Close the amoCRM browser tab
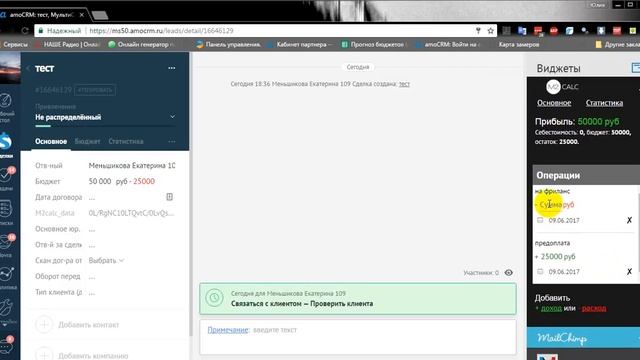The width and height of the screenshot is (640, 360). pos(82,15)
